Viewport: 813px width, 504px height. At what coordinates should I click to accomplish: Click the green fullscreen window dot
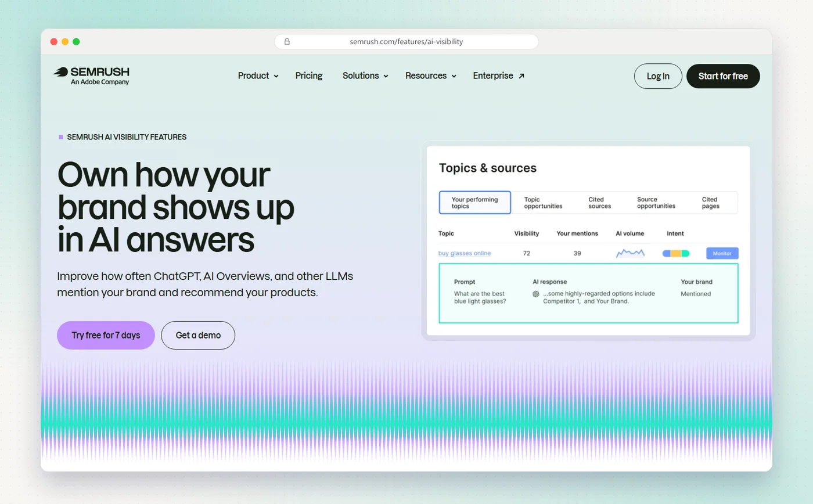click(x=76, y=42)
